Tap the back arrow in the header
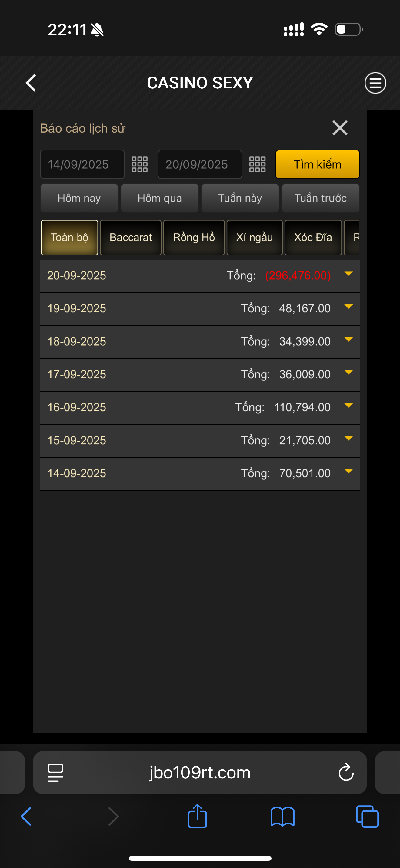 [x=31, y=83]
